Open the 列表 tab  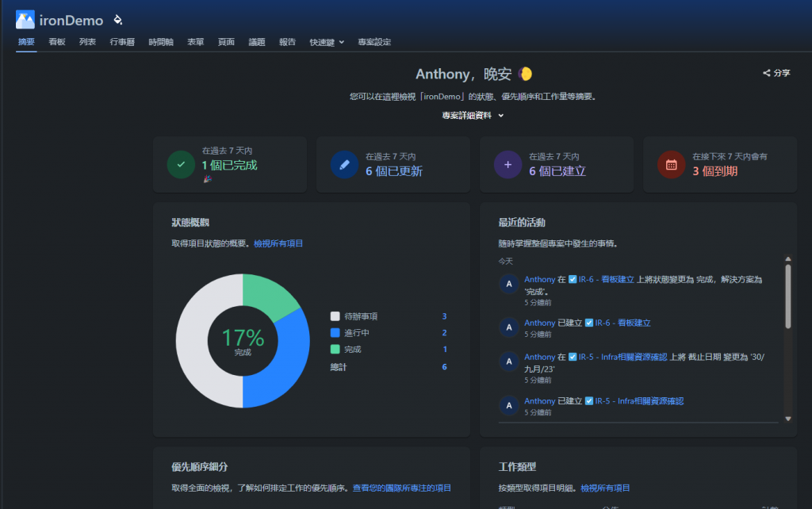click(x=87, y=41)
